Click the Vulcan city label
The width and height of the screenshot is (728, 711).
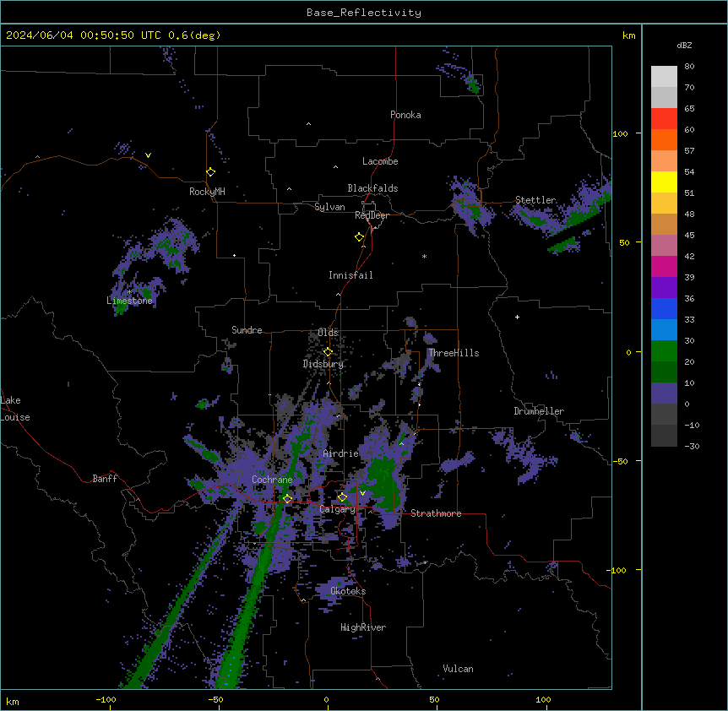(458, 669)
